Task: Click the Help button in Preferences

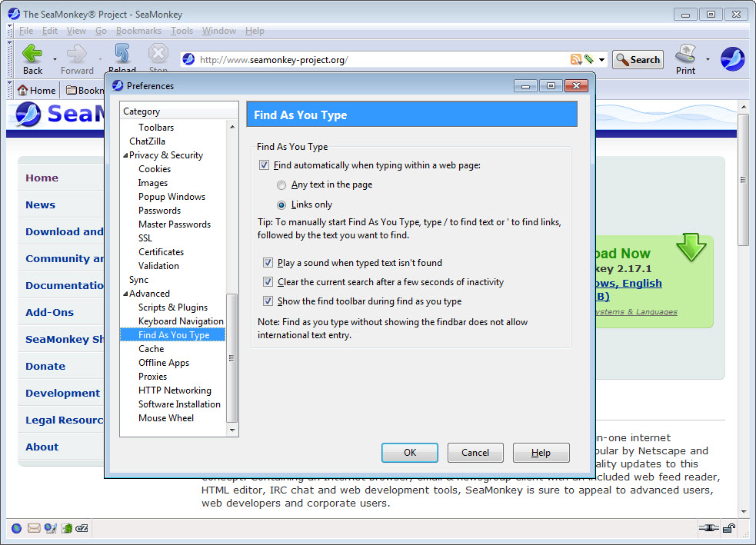Action: [541, 453]
